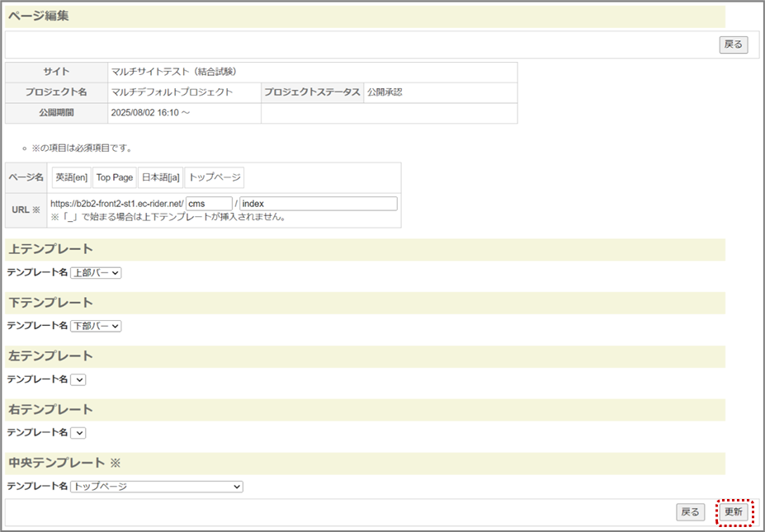Click the base URL text https://b2b2-front2-st1.ec-rider.net/
765x532 pixels.
click(116, 204)
